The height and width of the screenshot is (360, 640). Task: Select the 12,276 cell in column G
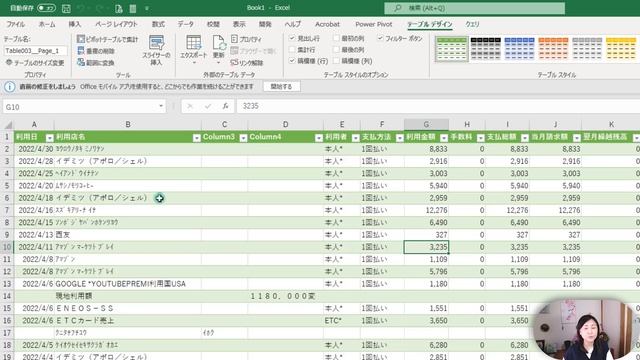coord(426,210)
